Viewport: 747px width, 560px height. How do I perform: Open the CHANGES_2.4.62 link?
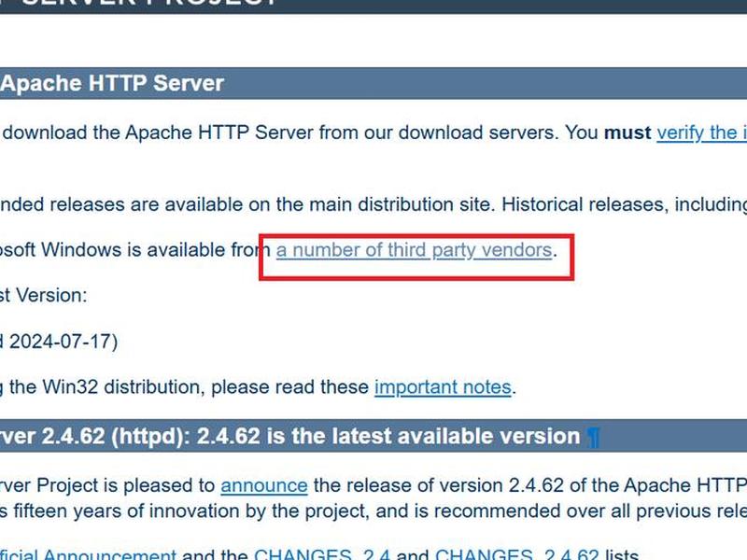[x=517, y=554]
